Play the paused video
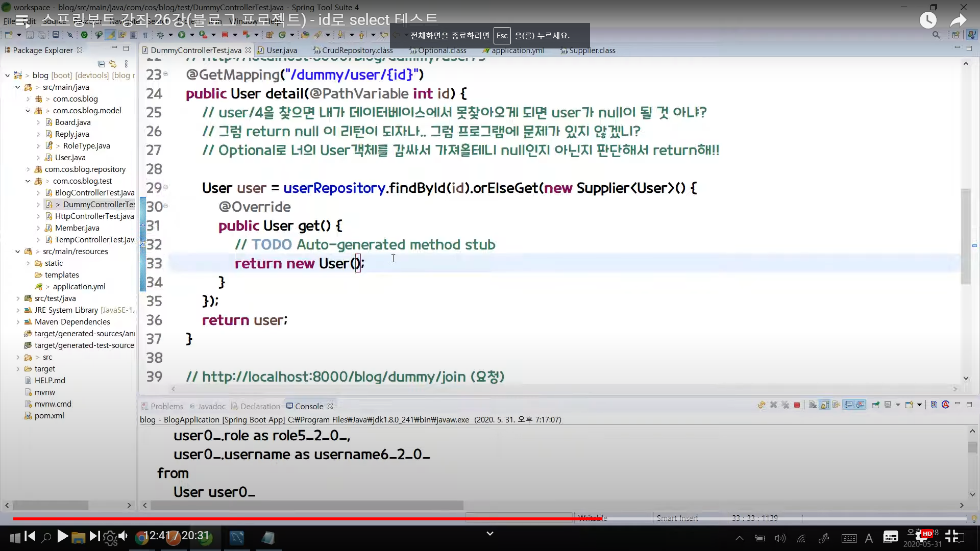The height and width of the screenshot is (551, 980). click(62, 536)
